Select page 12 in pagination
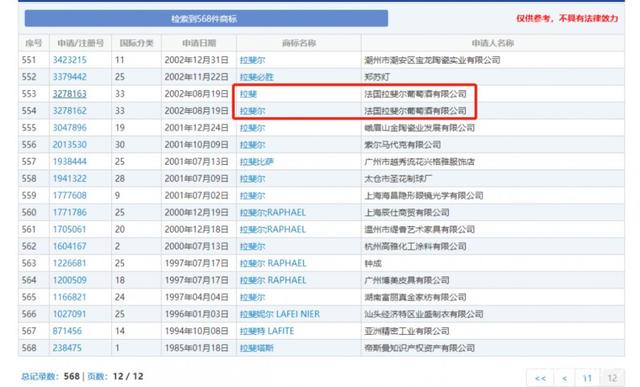Viewport: 640px width, 387px height. click(x=612, y=378)
